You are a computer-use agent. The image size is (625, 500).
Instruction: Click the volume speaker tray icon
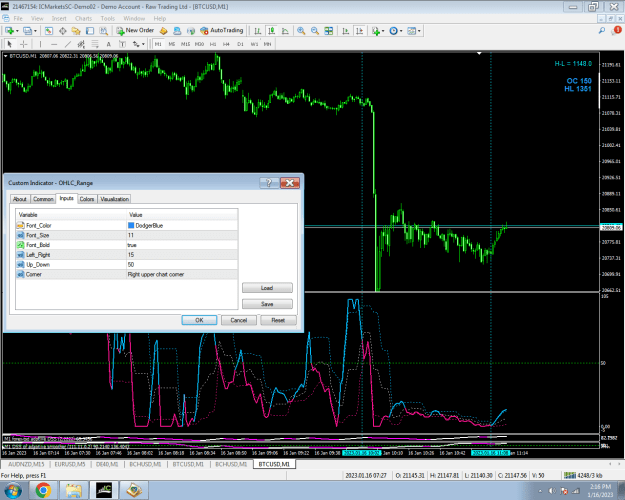coord(552,491)
